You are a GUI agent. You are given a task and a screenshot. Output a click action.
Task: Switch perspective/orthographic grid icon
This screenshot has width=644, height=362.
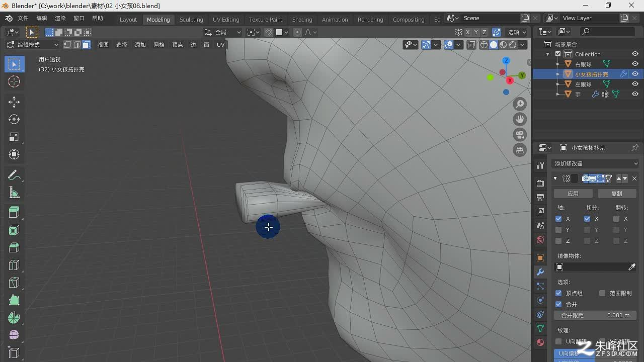tap(520, 150)
